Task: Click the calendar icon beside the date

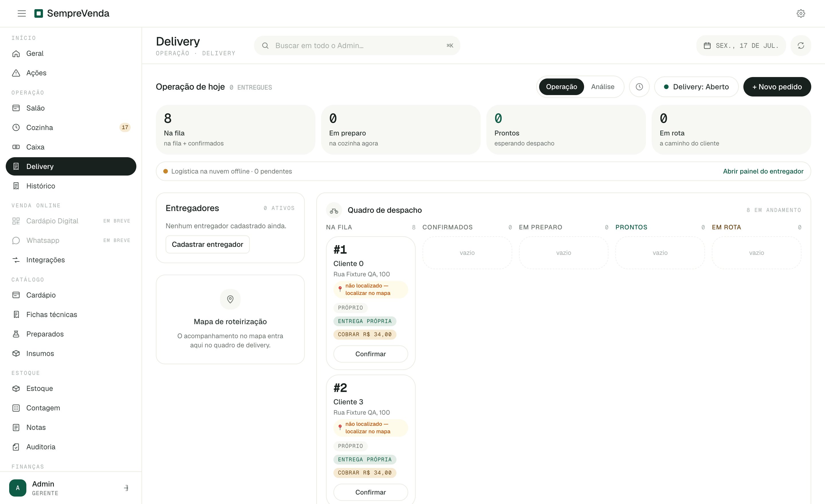Action: coord(707,46)
